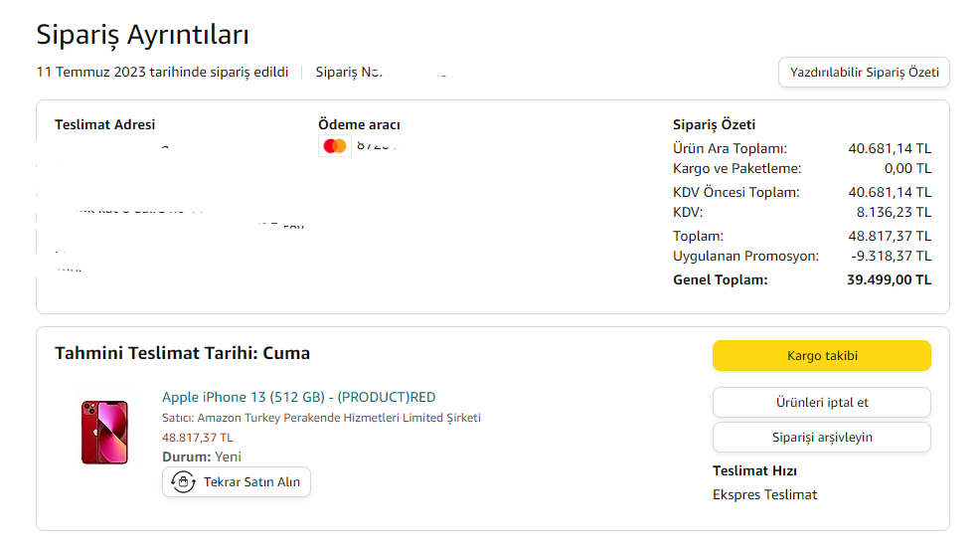Click the product price 48.817,37 TL in red

coord(198,437)
